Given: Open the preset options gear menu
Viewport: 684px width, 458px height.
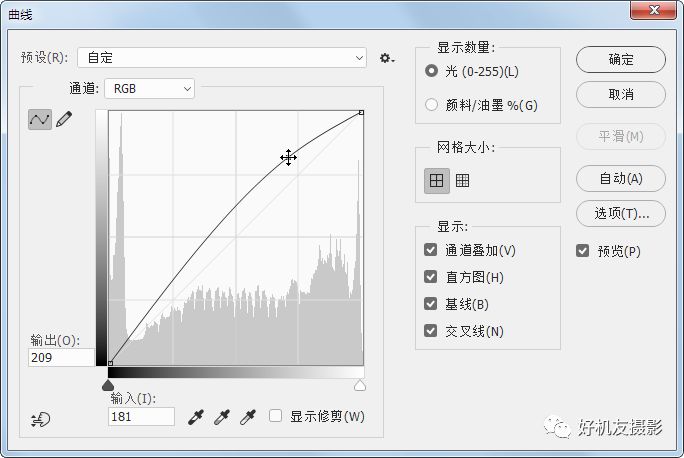Looking at the screenshot, I should click(x=386, y=58).
